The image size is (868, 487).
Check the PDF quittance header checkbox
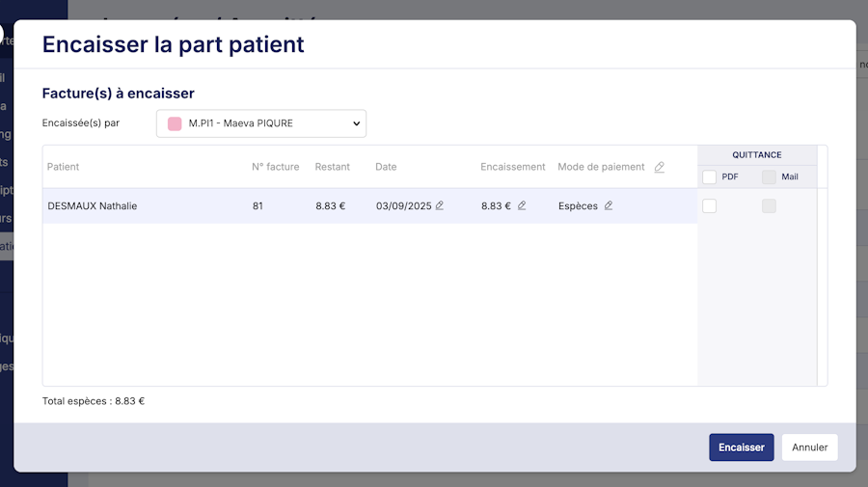[710, 176]
